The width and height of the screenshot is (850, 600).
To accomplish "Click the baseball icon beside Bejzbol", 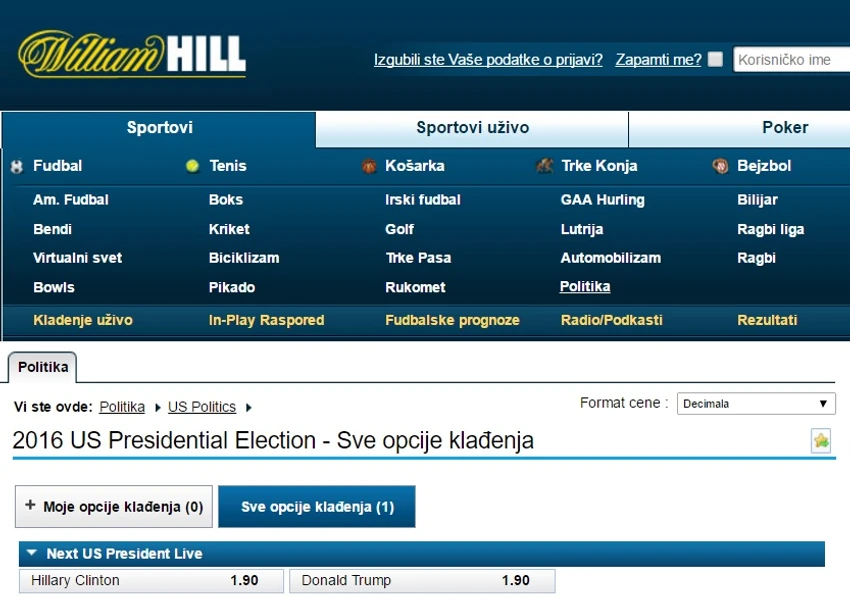I will coord(720,166).
